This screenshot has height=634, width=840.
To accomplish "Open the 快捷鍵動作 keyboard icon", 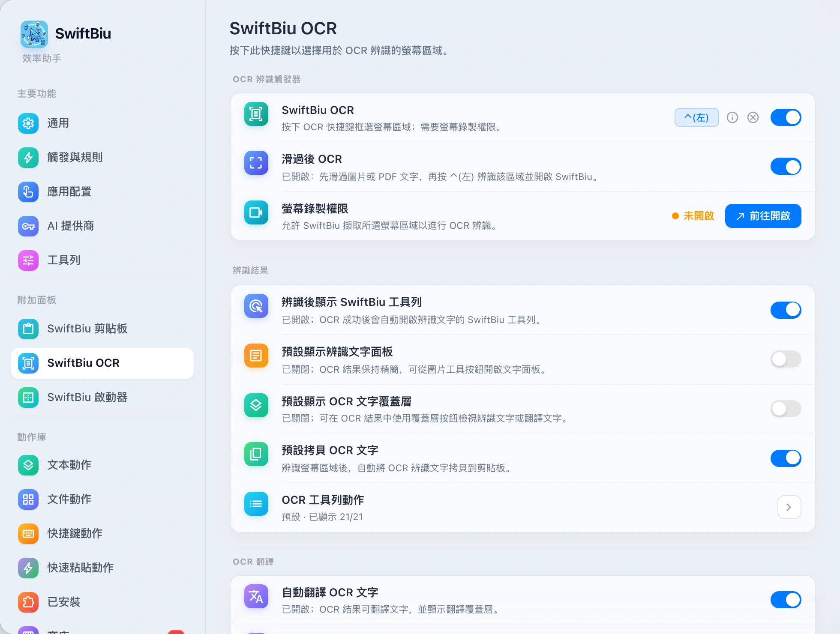I will (x=28, y=534).
